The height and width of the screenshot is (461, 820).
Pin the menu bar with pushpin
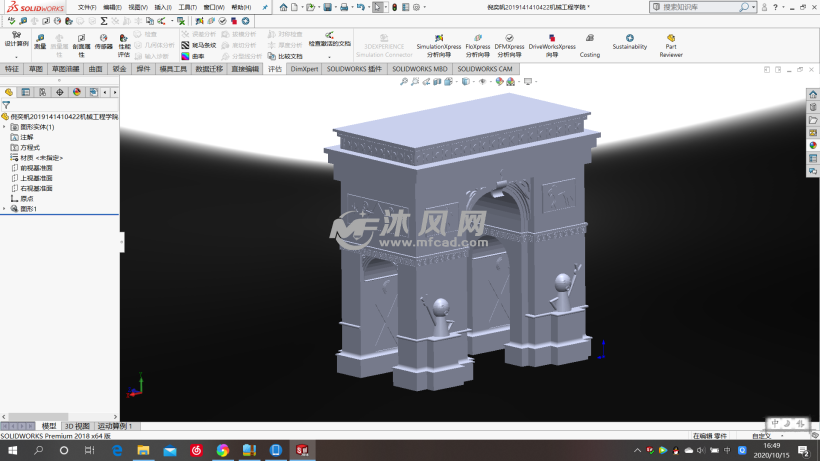coord(265,7)
